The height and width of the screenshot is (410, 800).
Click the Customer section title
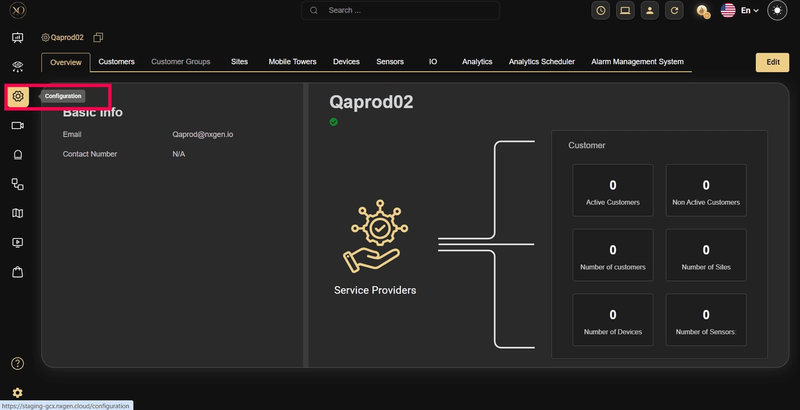[x=587, y=145]
